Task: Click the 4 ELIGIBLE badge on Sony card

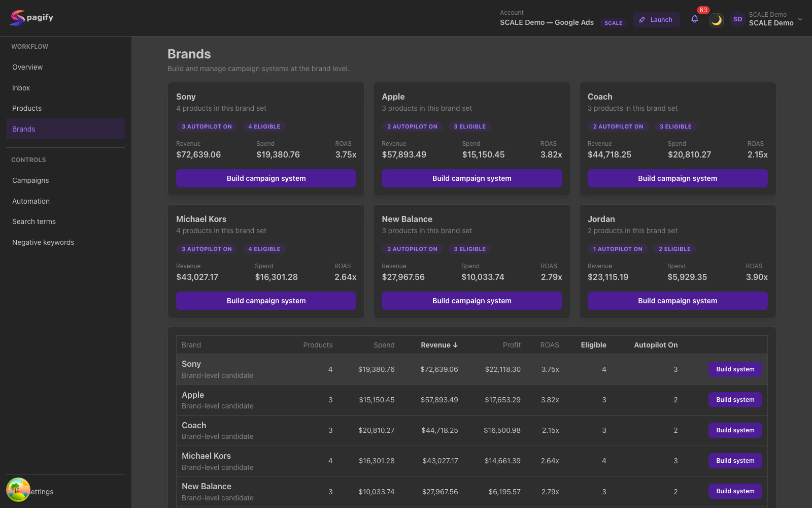Action: click(264, 126)
